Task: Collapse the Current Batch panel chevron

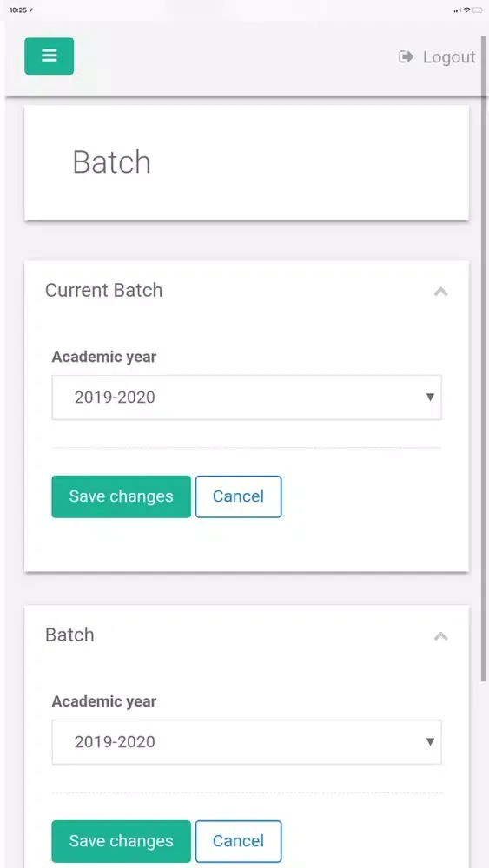Action: point(441,292)
